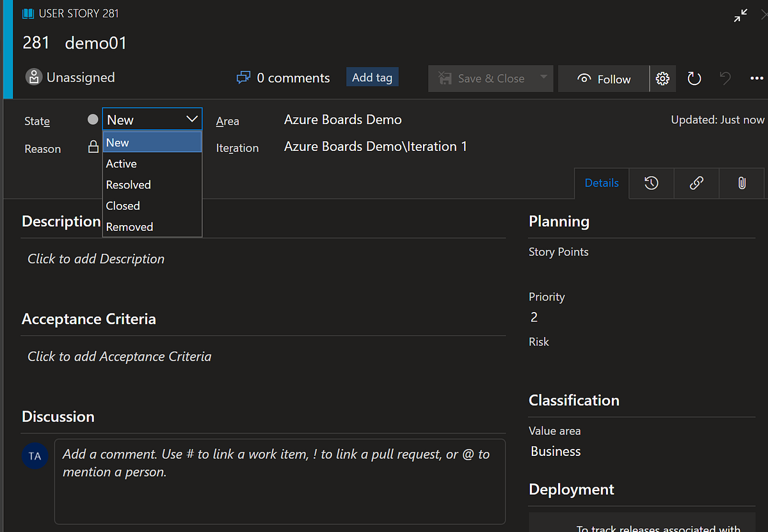The image size is (768, 532).
Task: Click the discussion comments icon beside 0 comments
Action: tap(243, 77)
